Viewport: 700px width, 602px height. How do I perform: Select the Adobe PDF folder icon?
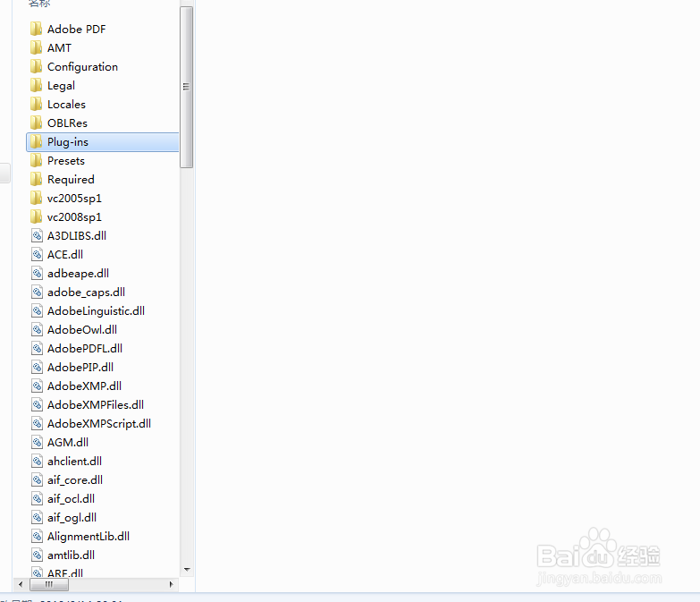(x=36, y=29)
